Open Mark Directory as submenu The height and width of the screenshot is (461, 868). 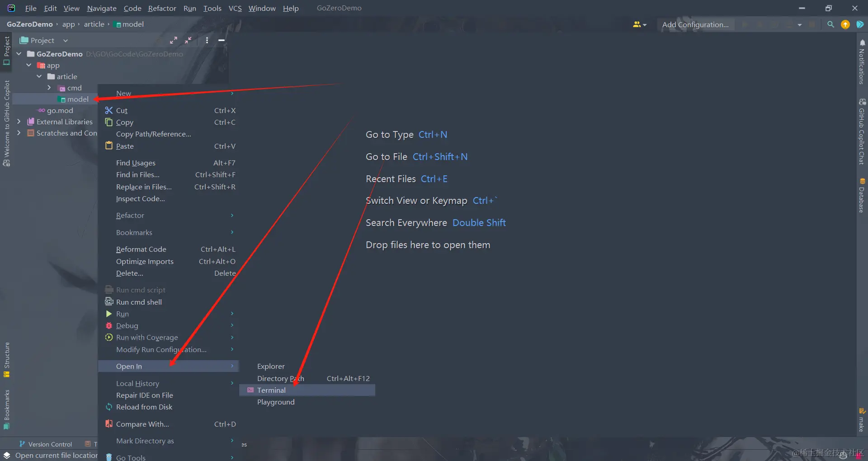point(168,441)
